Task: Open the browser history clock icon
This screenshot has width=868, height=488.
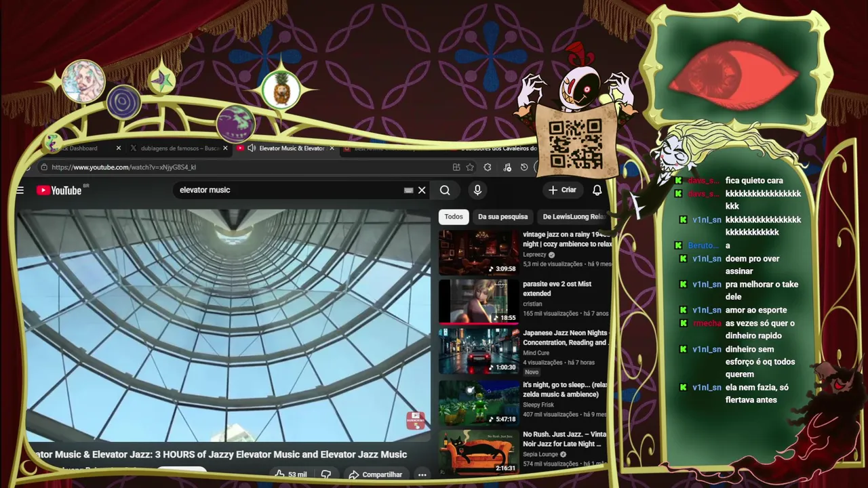Action: click(x=524, y=167)
